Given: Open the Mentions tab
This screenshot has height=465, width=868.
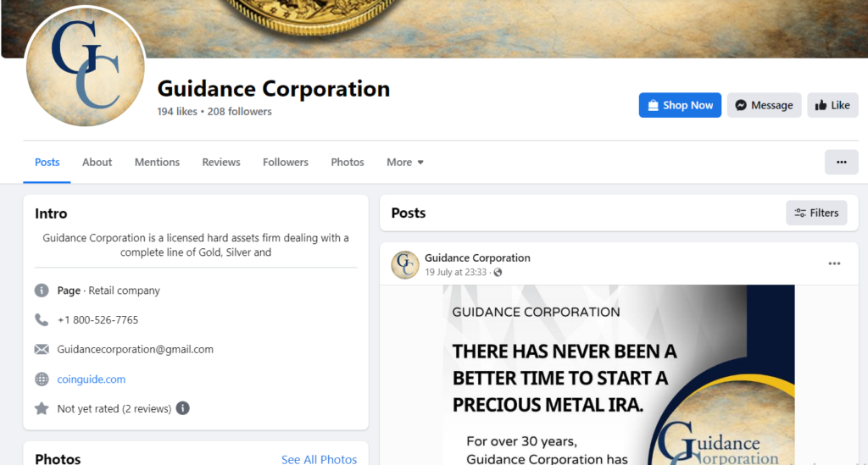Looking at the screenshot, I should point(157,162).
